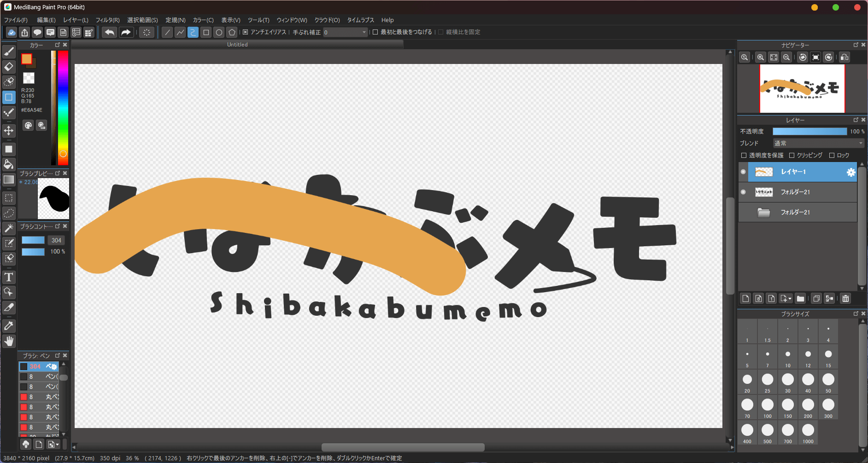This screenshot has height=463, width=868.
Task: Open the ブラシサイズ panel popout menu
Action: 856,314
